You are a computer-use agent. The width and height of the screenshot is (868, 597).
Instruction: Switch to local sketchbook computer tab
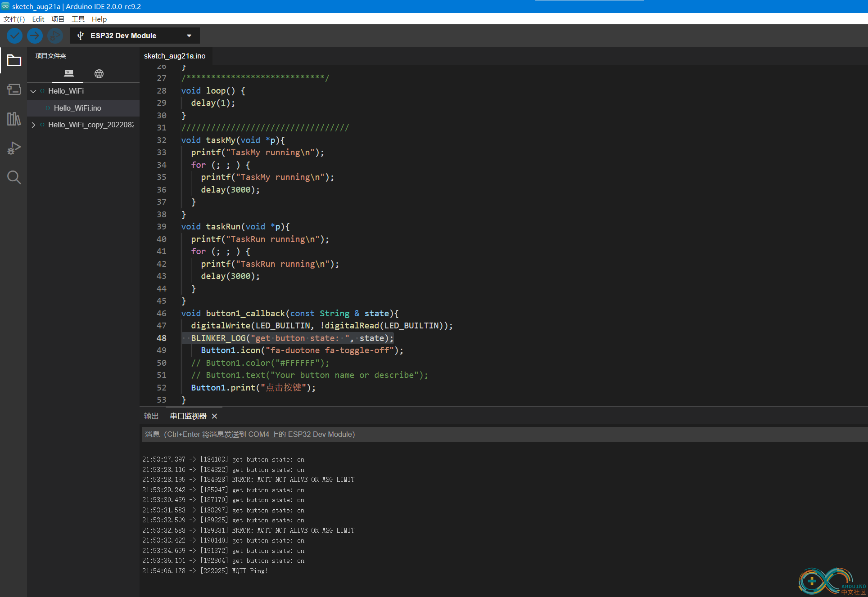68,73
